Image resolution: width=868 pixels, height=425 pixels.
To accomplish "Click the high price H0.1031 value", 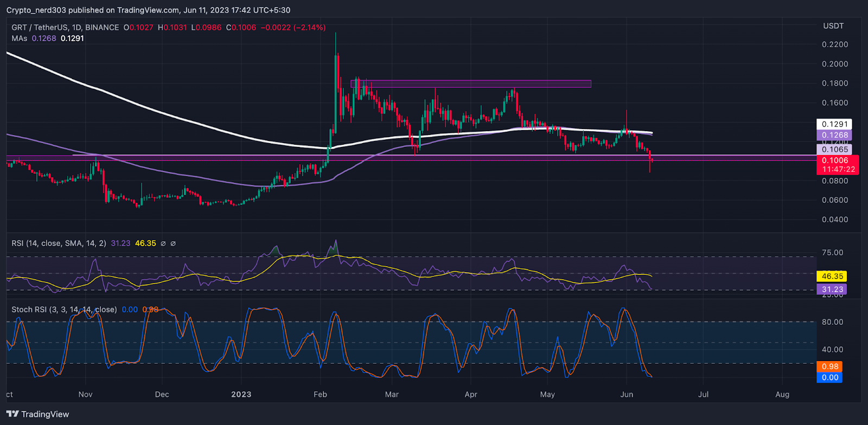I will click(x=173, y=27).
